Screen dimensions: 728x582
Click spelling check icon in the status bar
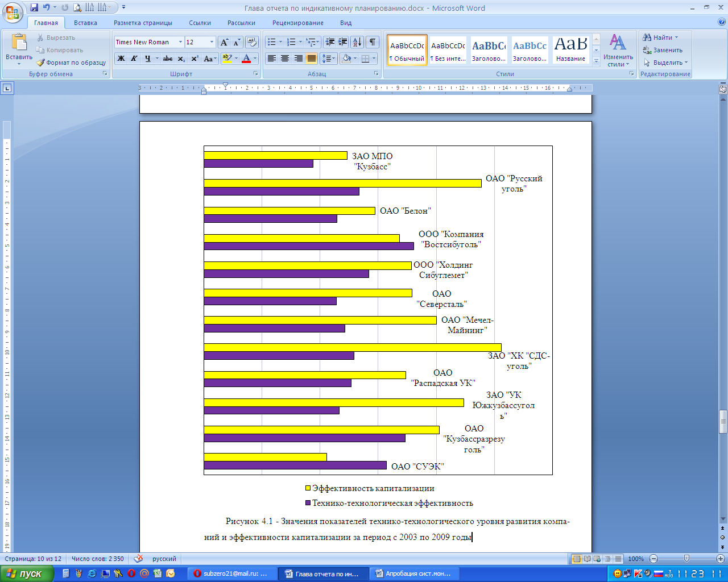coord(138,559)
